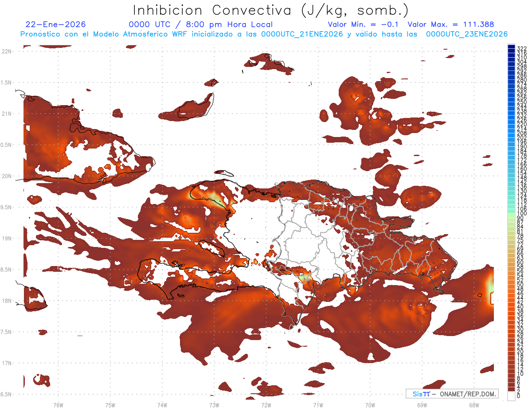The height and width of the screenshot is (411, 532).
Task: Click the '20N' latitude label
Action: pyautogui.click(x=7, y=176)
